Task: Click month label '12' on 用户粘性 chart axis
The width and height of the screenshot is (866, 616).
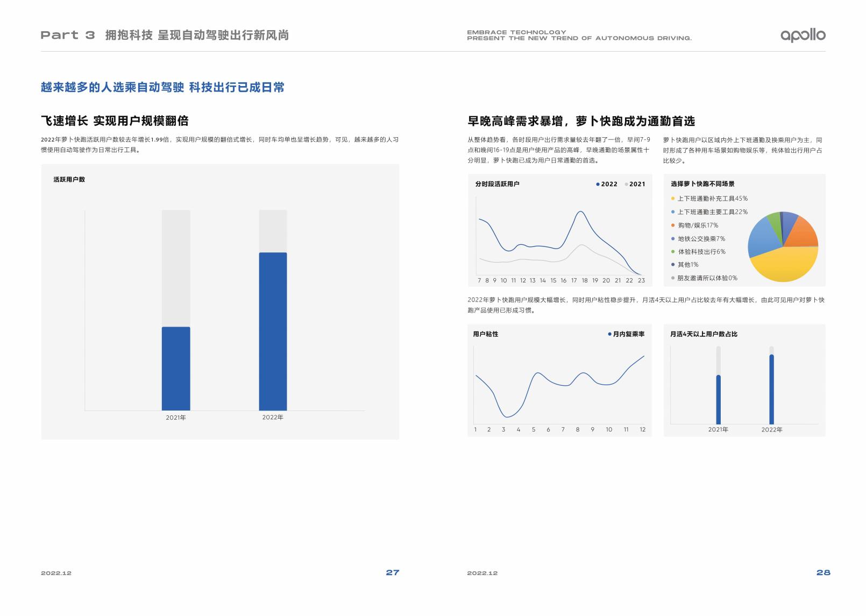Action: click(642, 430)
